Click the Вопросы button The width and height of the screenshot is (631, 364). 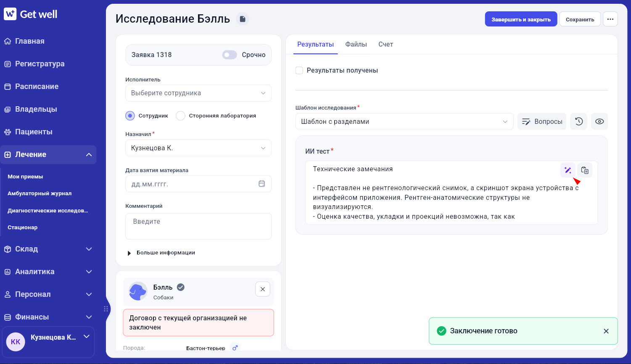click(x=542, y=121)
